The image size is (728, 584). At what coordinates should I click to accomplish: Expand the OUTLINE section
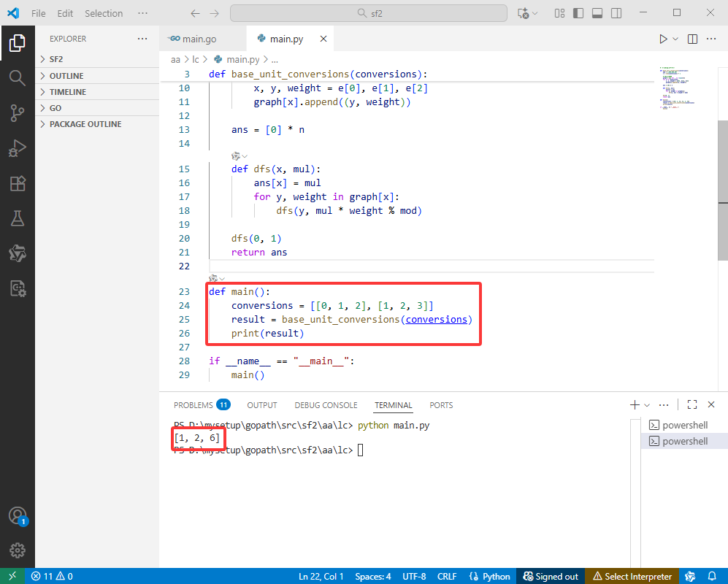pyautogui.click(x=97, y=76)
